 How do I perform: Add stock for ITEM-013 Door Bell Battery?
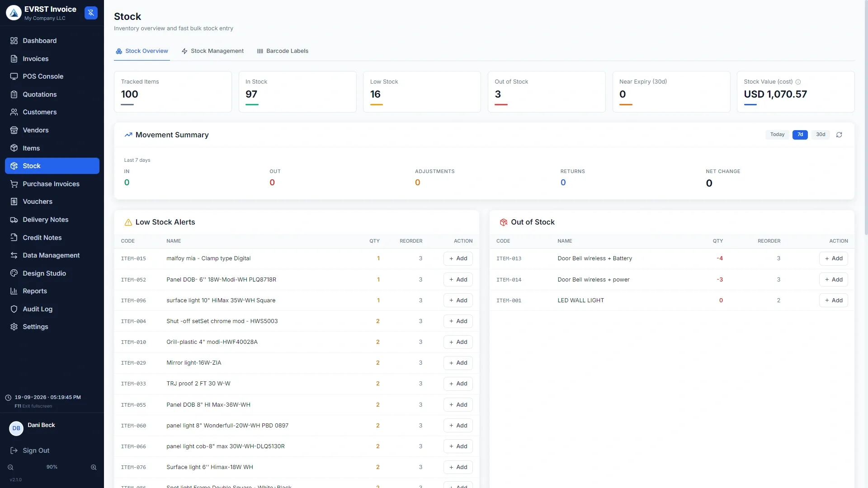coord(833,258)
